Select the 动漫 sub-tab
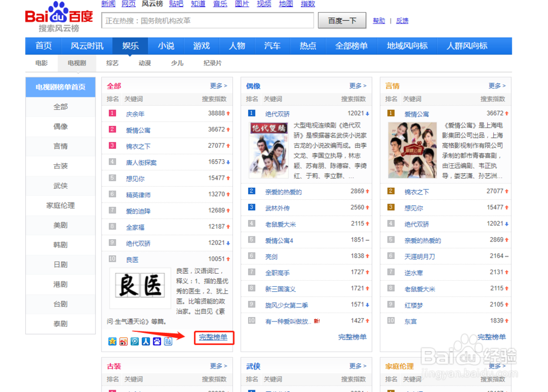548x392 pixels. [x=145, y=63]
